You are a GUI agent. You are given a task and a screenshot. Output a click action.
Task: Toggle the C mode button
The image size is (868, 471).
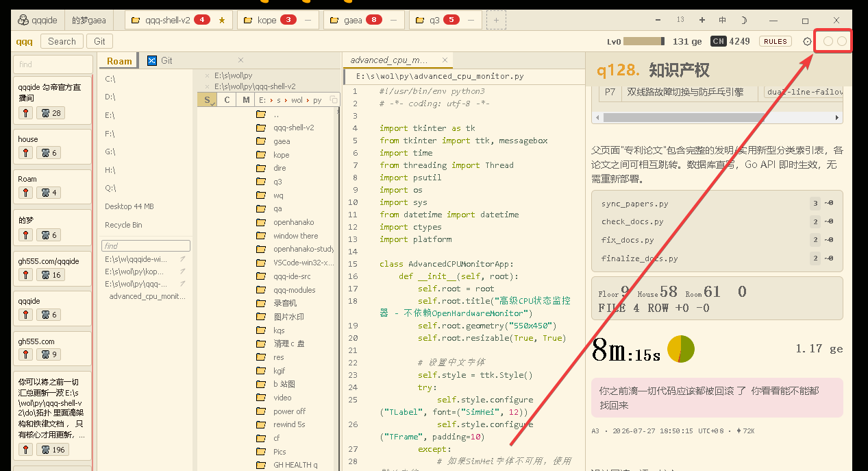coord(227,100)
